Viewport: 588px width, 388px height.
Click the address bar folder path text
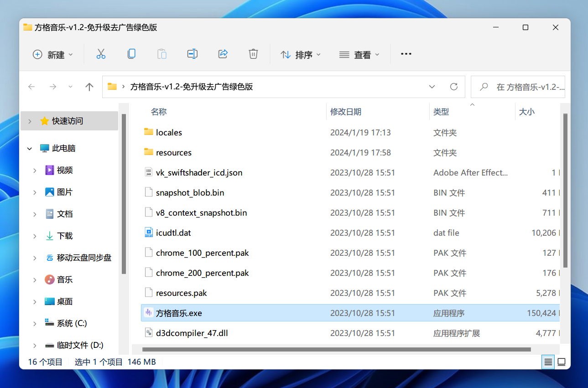192,87
